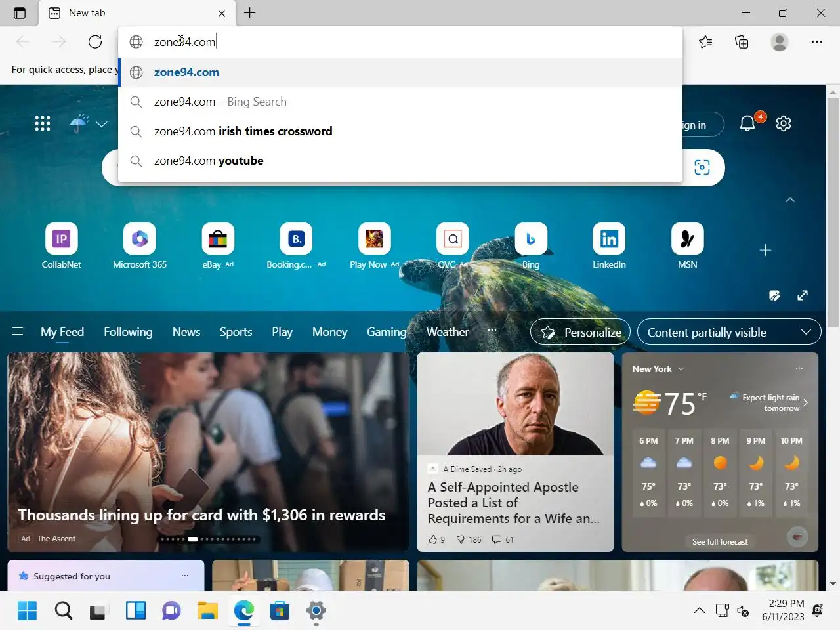Open page settings gear icon
The image size is (840, 630).
784,123
